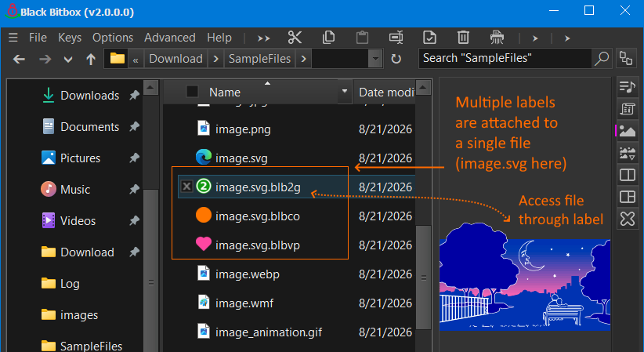Click the pink heart label icon

203,244
